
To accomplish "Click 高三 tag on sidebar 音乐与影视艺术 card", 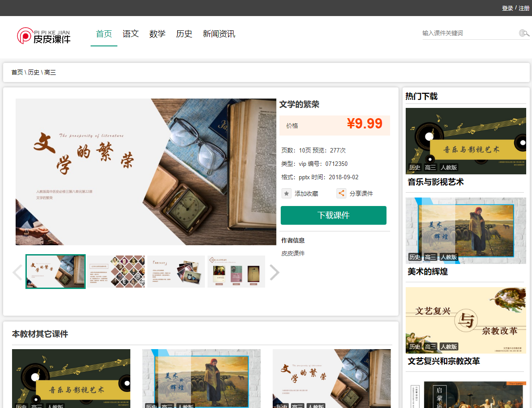I will tap(430, 167).
